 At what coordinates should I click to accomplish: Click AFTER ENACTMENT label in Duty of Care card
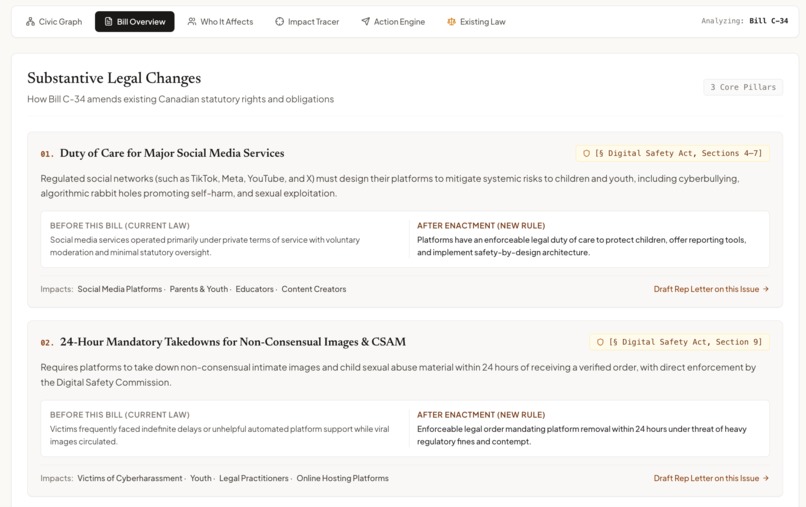[481, 226]
